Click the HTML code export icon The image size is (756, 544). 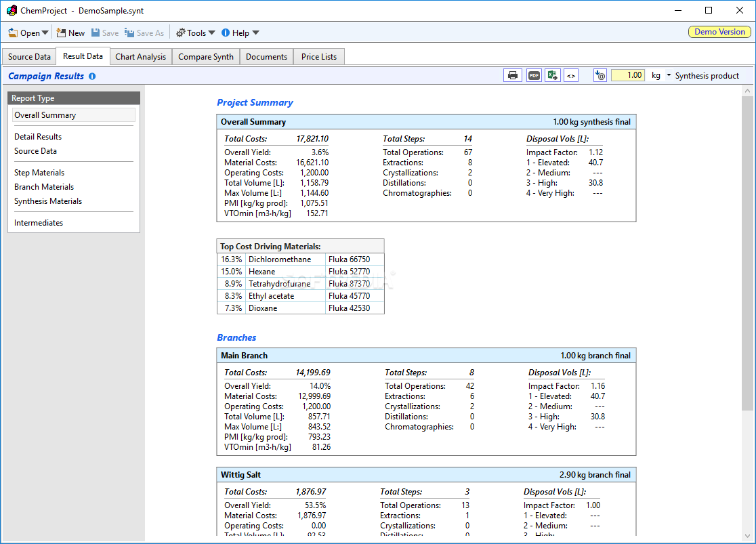(x=571, y=75)
